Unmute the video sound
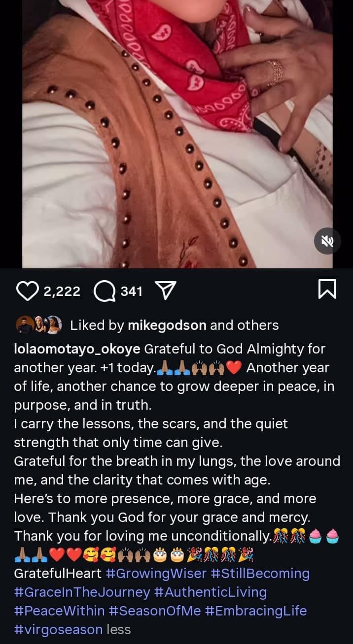 point(327,241)
